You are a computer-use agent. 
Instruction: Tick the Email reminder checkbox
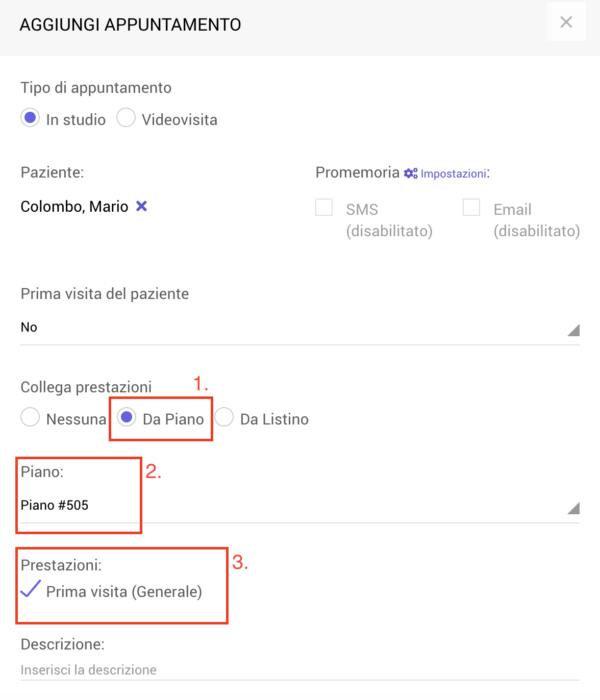coord(471,208)
